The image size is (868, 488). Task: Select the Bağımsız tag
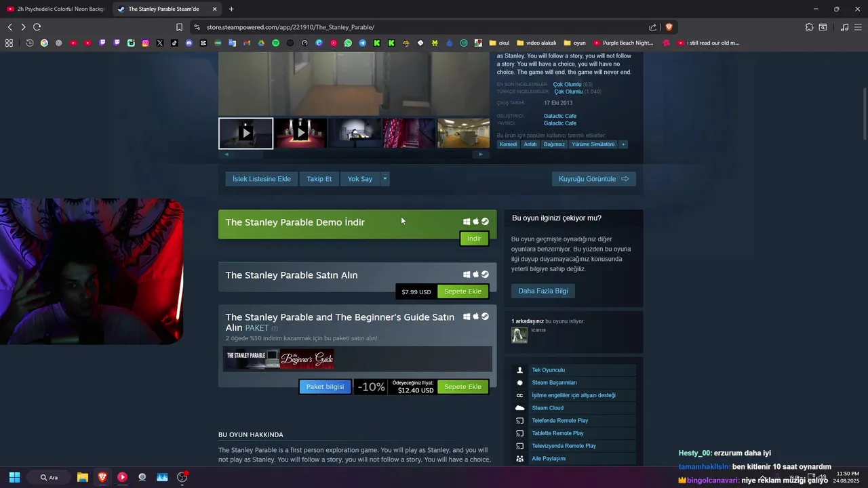tap(553, 144)
